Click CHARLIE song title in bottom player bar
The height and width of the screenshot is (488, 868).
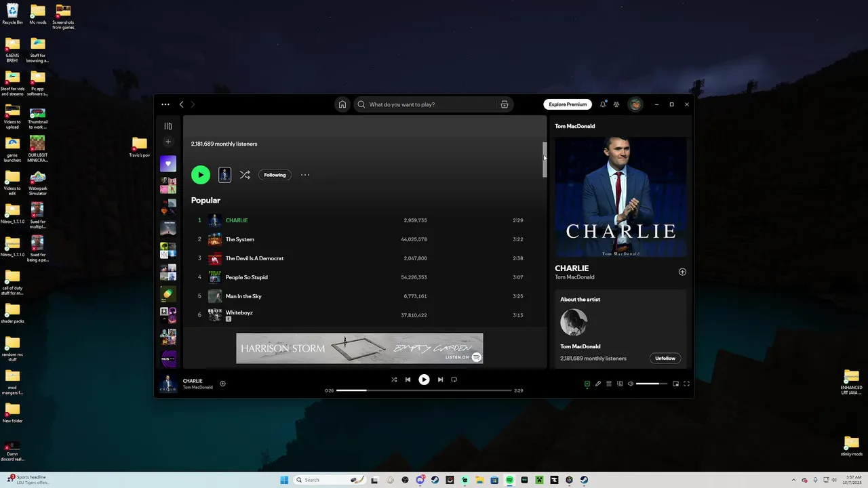point(193,381)
